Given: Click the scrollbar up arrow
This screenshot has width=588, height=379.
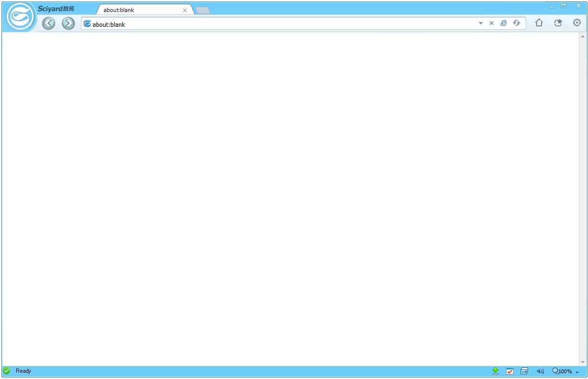Looking at the screenshot, I should (x=583, y=36).
